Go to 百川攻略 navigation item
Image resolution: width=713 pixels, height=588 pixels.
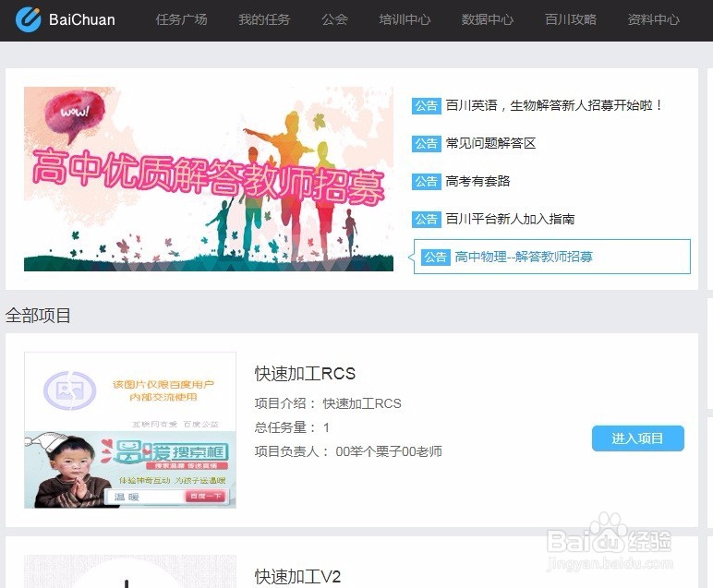(571, 19)
